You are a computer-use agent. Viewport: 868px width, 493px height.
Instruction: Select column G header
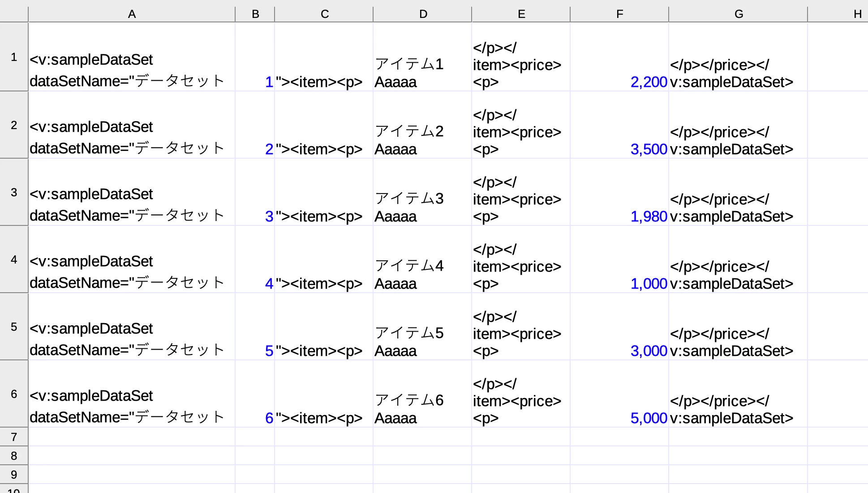pyautogui.click(x=738, y=14)
